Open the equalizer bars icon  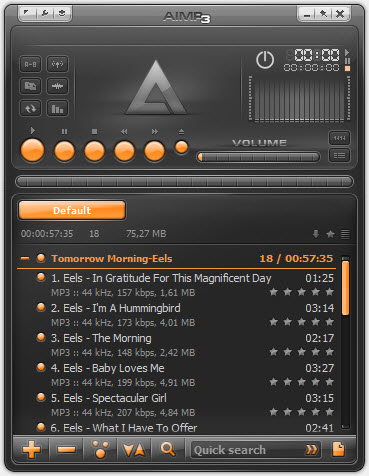pos(57,108)
